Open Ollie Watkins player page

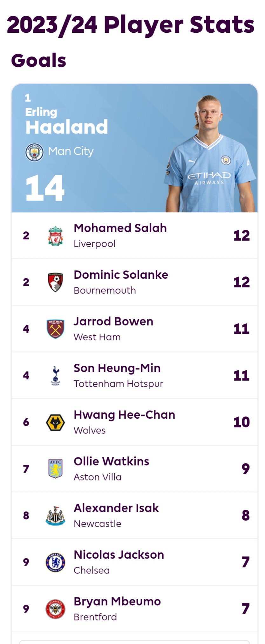111,461
